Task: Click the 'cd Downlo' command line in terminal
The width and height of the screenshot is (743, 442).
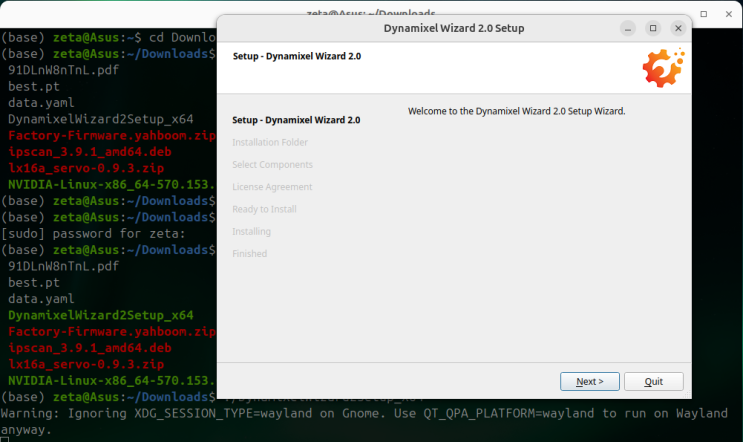Action: pos(108,37)
